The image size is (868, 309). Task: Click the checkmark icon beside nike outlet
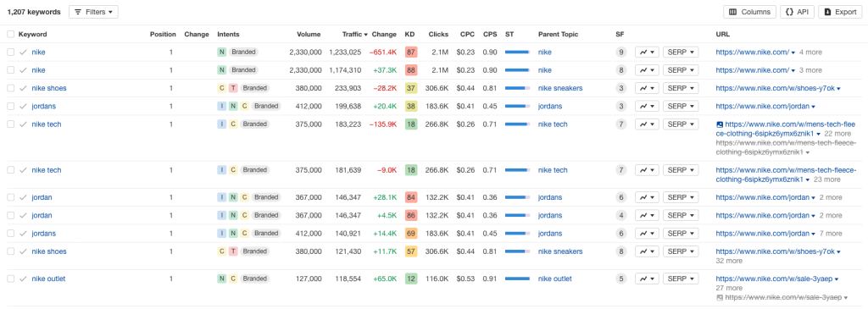[23, 279]
